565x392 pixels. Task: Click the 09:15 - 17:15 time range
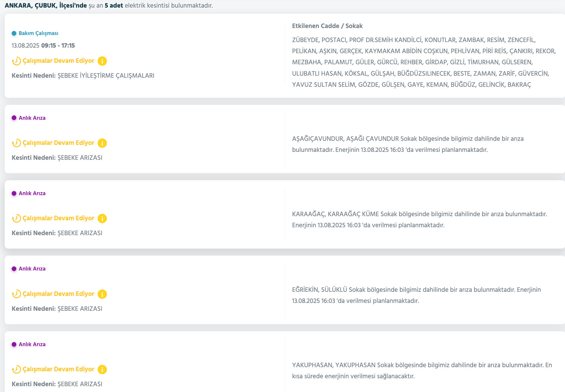[x=58, y=46]
